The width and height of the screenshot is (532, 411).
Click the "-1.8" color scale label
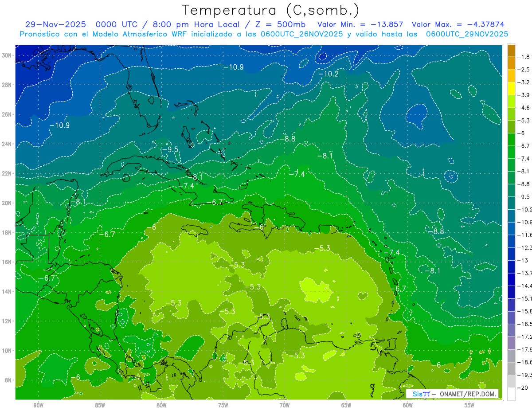coord(524,57)
